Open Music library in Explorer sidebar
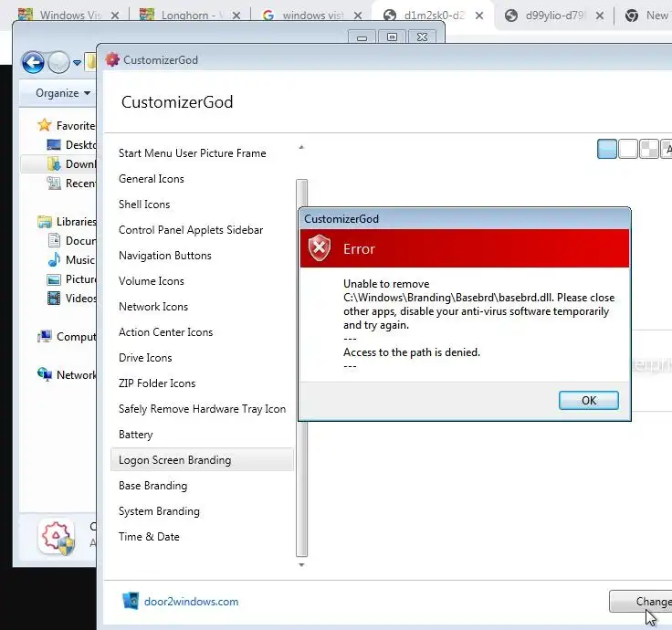The width and height of the screenshot is (672, 630). [x=71, y=260]
